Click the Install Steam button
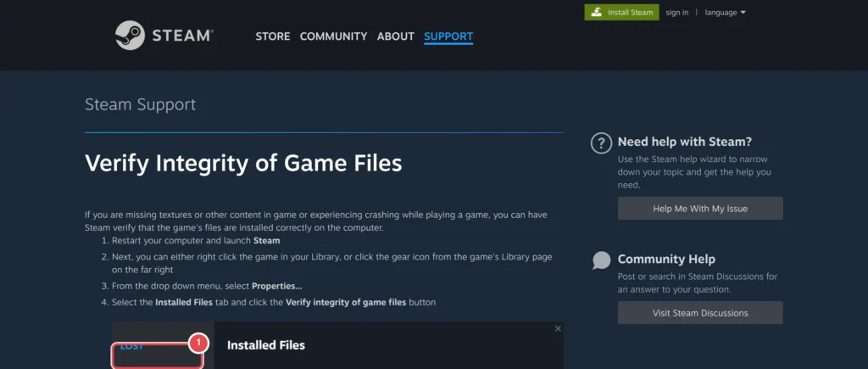 621,12
